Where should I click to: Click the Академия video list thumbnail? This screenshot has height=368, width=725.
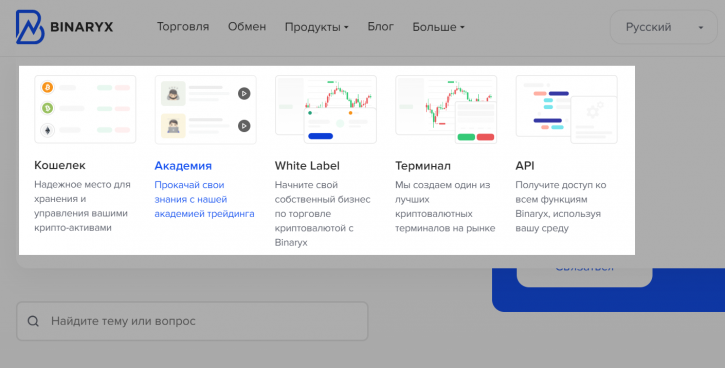tap(205, 110)
